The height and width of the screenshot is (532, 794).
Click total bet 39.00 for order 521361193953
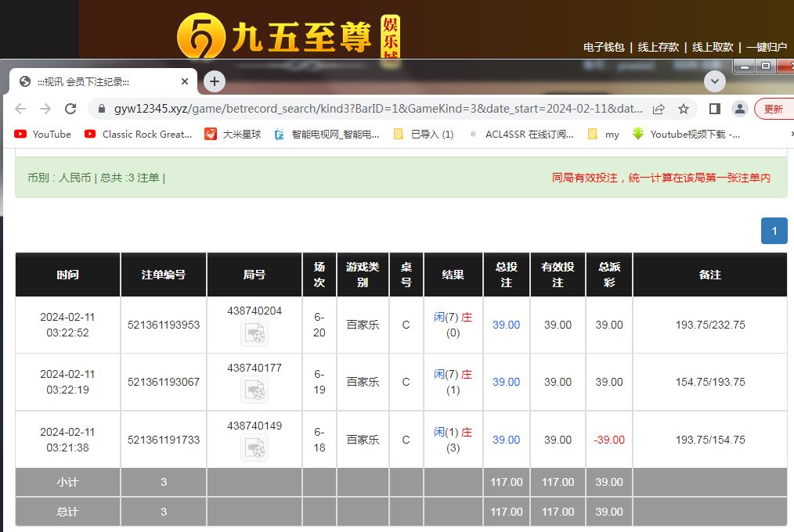[x=507, y=325]
